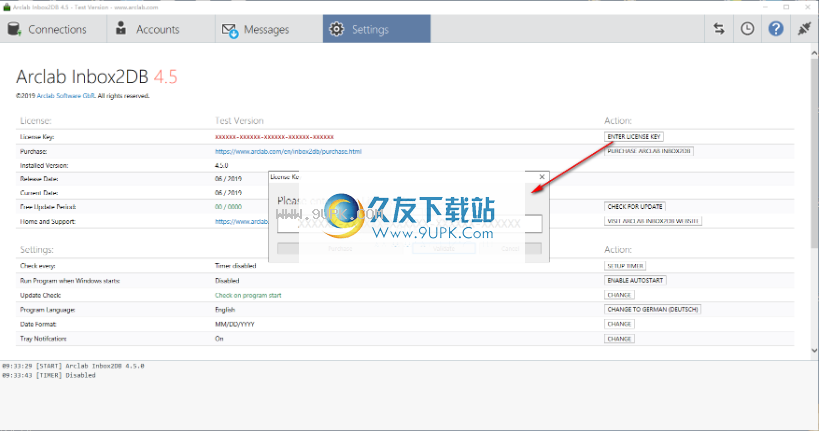This screenshot has height=433, width=824.
Task: Click the red license key placeholder text
Action: click(x=274, y=137)
